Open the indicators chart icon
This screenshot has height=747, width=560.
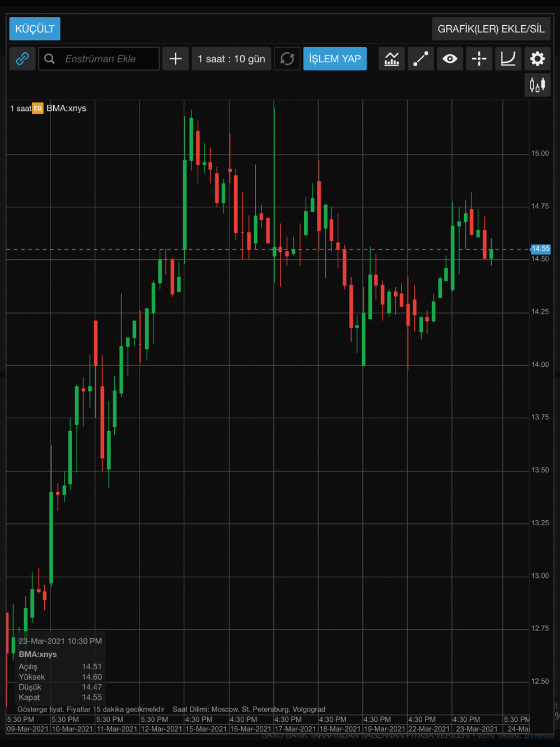coord(391,59)
